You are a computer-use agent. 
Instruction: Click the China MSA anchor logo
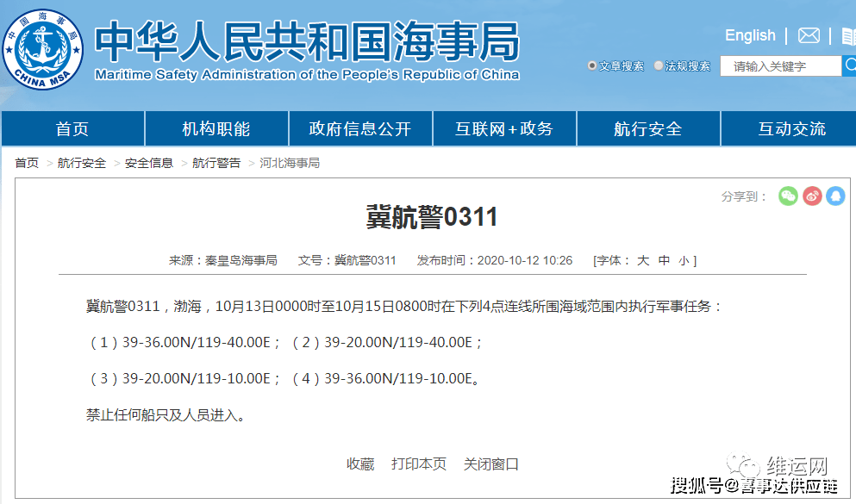click(x=42, y=50)
